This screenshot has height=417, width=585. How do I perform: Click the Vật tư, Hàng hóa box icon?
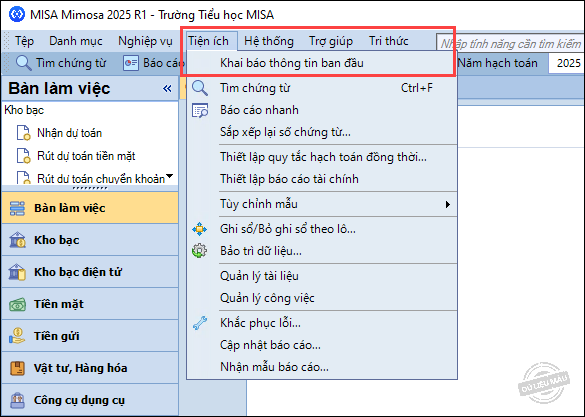click(x=17, y=368)
